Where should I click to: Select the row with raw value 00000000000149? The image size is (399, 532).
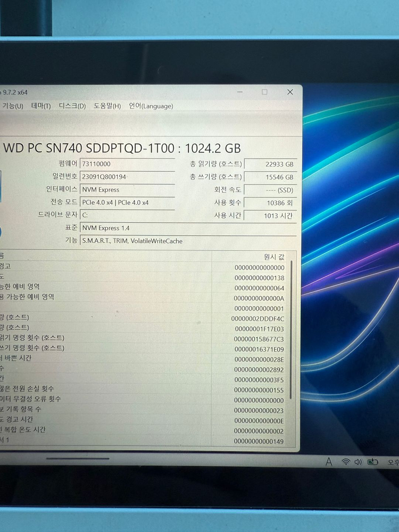tap(144, 441)
